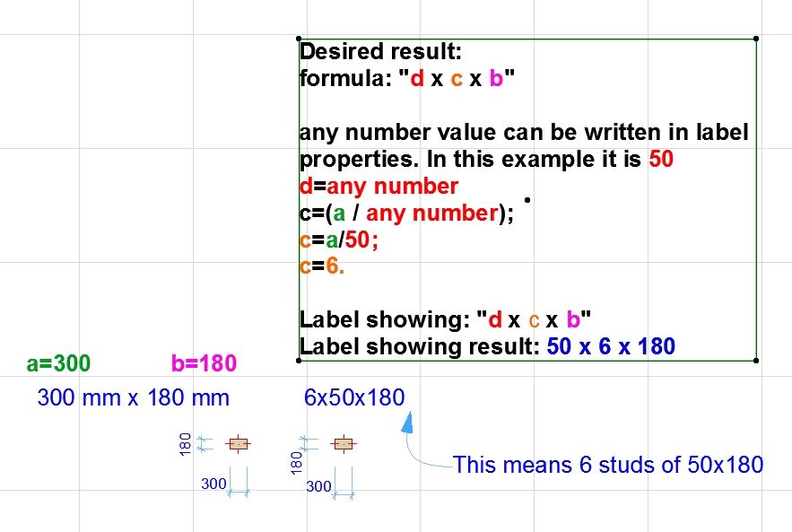
Task: Click the 'formula: "d x c x b"' line
Action: [x=407, y=78]
